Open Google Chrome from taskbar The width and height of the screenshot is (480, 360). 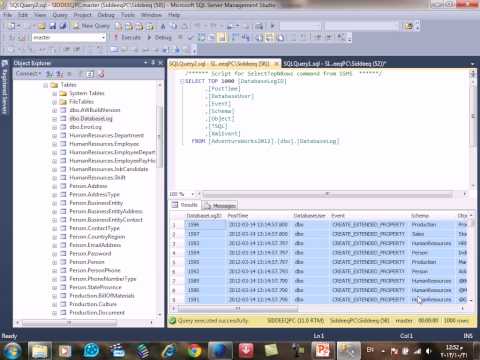[x=194, y=351]
